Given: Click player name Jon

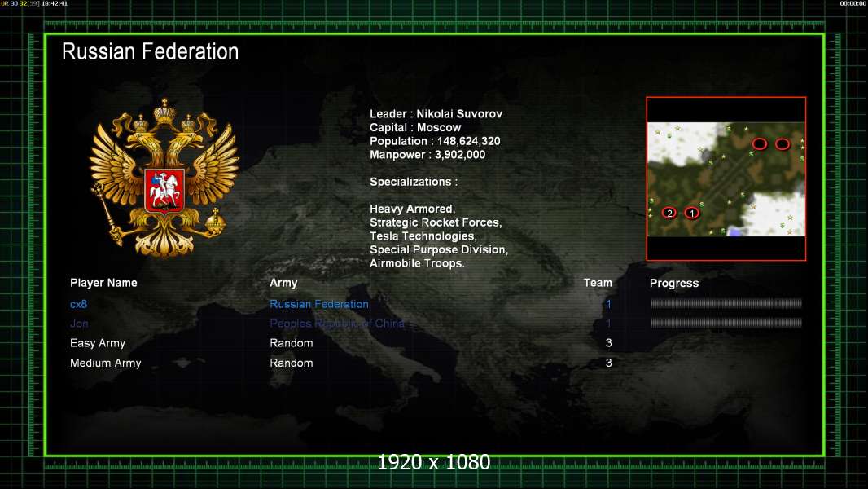Looking at the screenshot, I should pyautogui.click(x=79, y=324).
